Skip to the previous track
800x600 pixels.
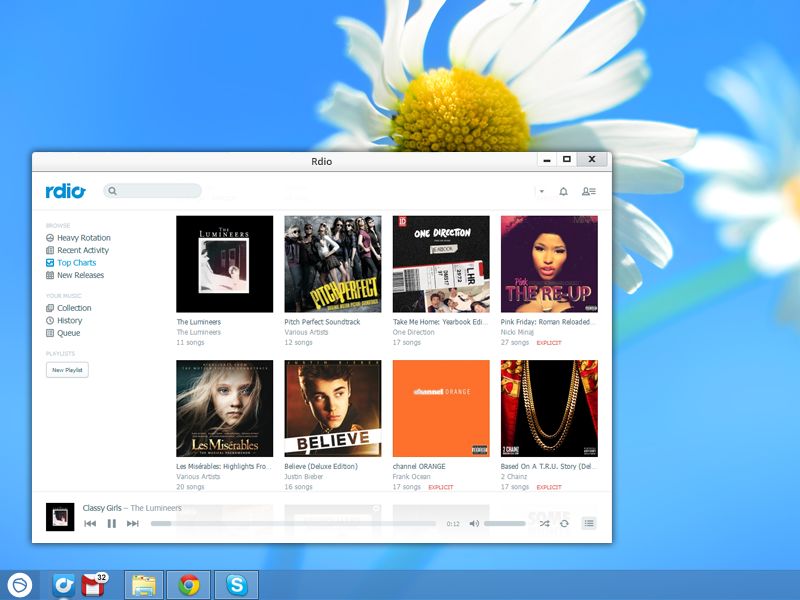point(90,523)
